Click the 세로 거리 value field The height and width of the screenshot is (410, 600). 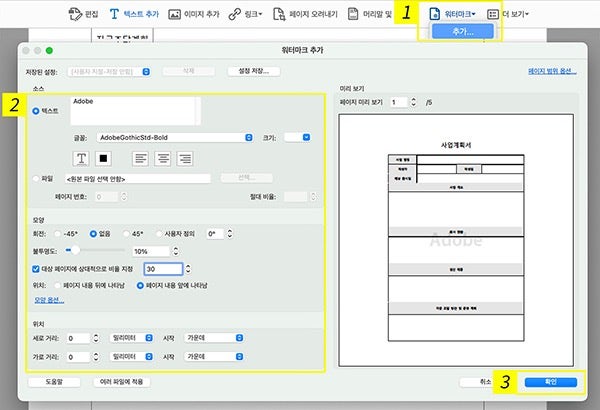78,338
